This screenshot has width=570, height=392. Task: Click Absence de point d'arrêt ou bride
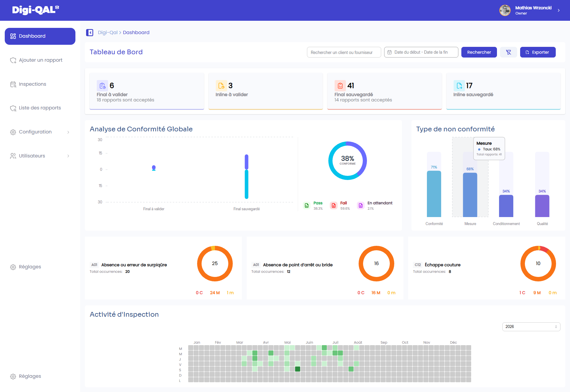click(x=298, y=265)
